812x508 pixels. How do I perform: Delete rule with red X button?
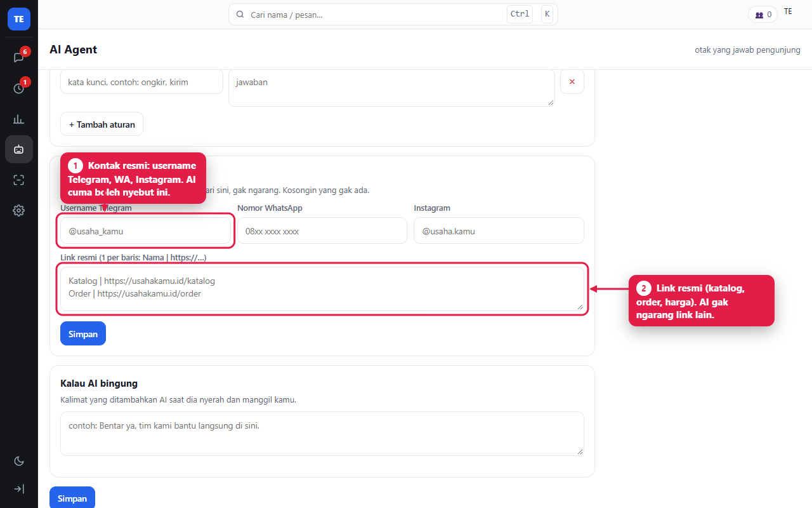tap(572, 82)
